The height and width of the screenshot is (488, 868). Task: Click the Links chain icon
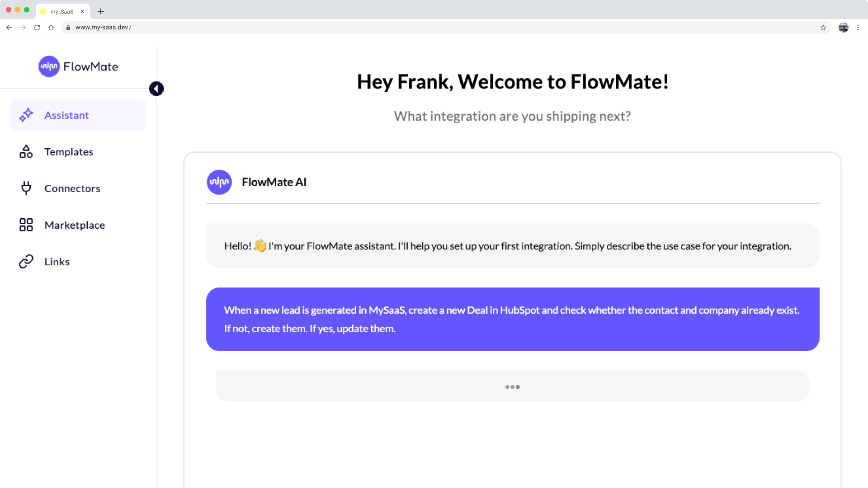pyautogui.click(x=26, y=261)
